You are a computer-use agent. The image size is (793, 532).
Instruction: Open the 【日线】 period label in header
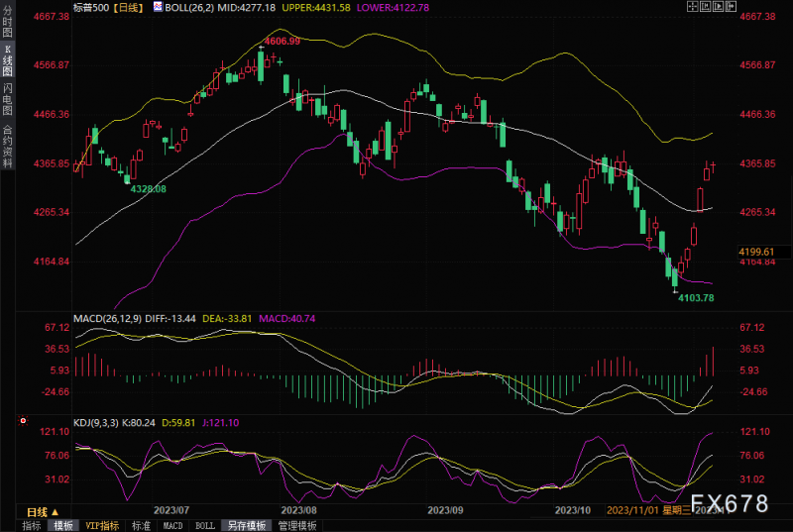pyautogui.click(x=127, y=7)
